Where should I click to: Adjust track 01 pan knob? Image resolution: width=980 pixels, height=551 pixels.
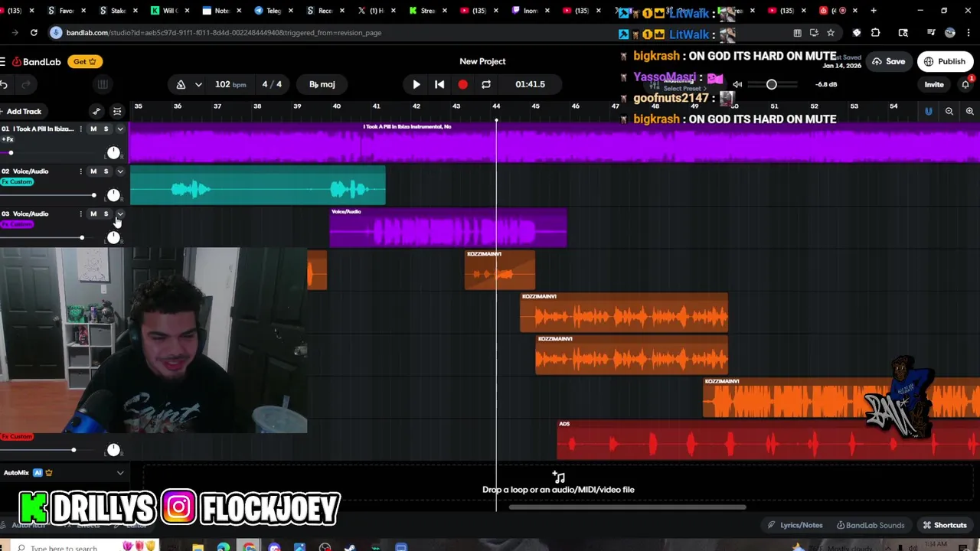[113, 153]
